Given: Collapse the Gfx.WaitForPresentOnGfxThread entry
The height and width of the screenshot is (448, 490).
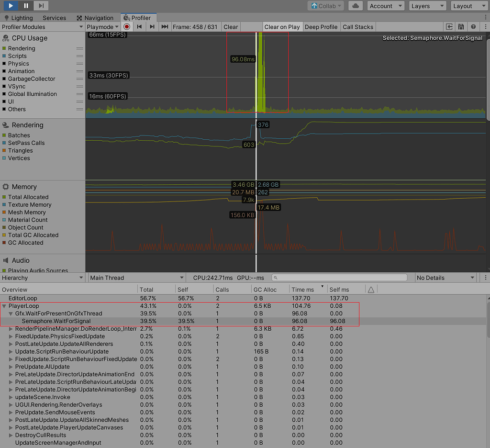Looking at the screenshot, I should pos(11,314).
